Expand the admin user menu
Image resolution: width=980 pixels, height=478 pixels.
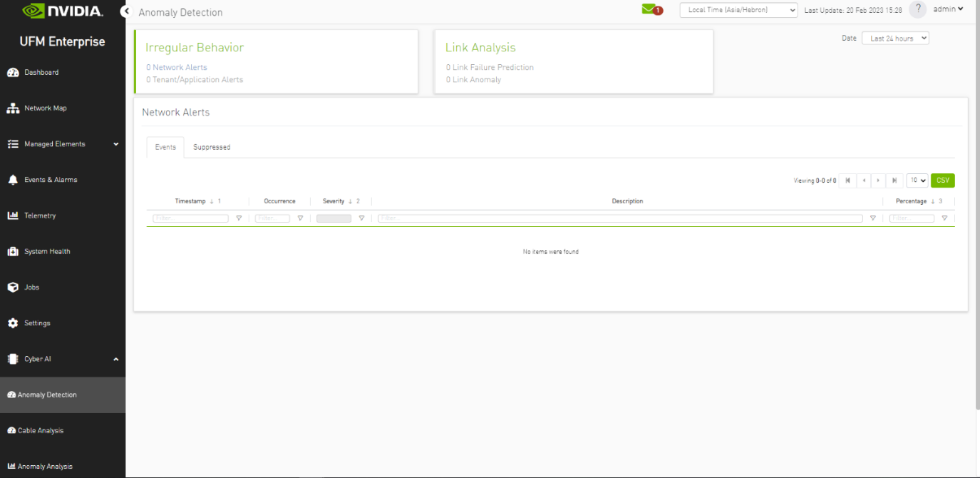(948, 9)
